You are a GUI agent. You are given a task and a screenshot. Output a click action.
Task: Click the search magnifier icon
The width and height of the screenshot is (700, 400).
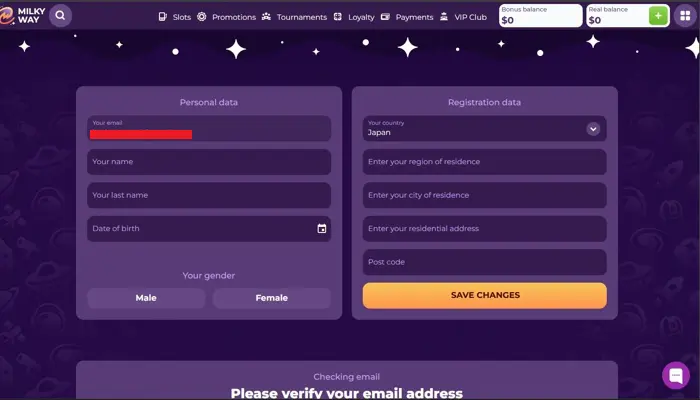click(60, 15)
